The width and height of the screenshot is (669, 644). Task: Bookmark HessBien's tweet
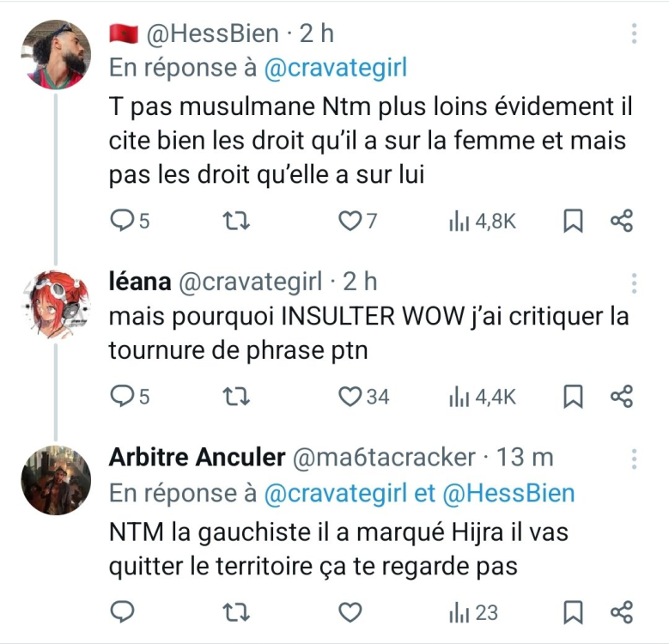tap(573, 222)
